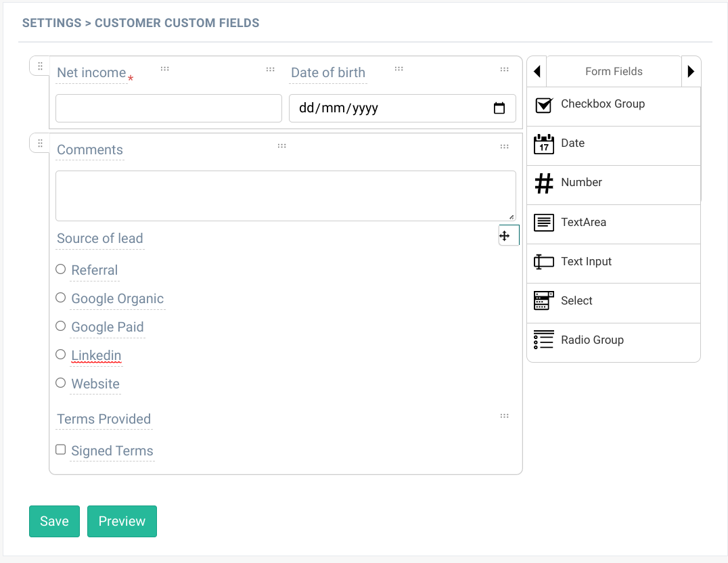
Task: Collapse the Form Fields panel with left arrow
Action: [x=537, y=71]
